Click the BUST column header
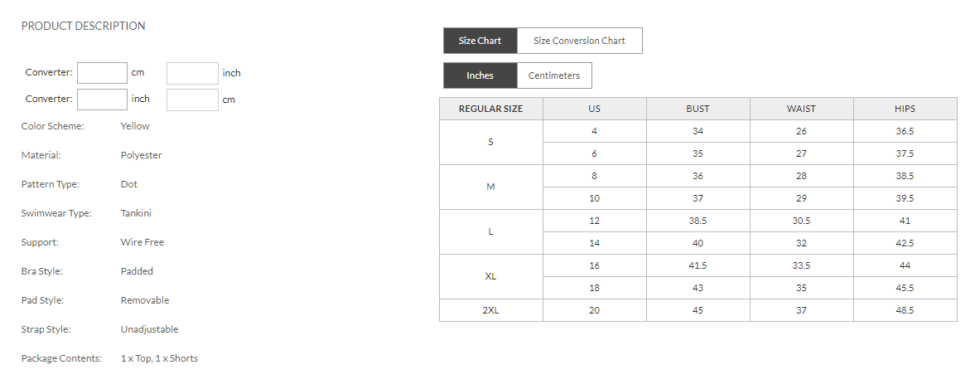Screen dimensions: 980x389 (x=698, y=109)
